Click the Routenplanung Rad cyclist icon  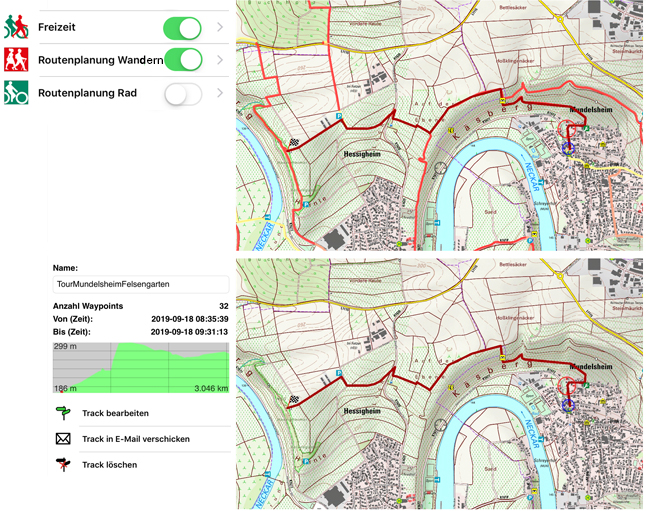point(16,94)
